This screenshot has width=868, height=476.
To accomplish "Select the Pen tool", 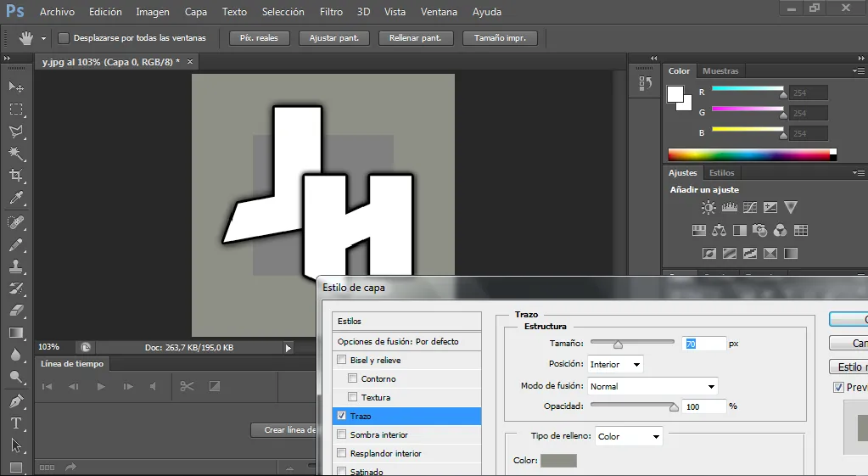I will [16, 400].
